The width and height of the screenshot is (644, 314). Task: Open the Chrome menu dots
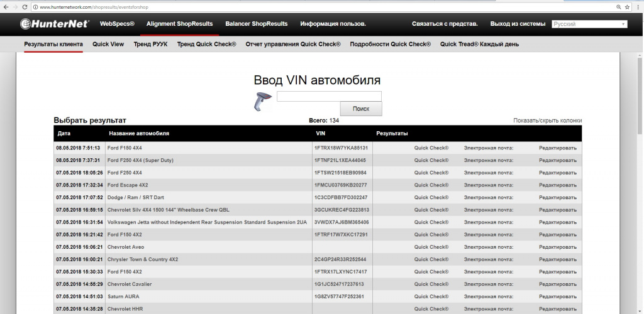coord(638,7)
